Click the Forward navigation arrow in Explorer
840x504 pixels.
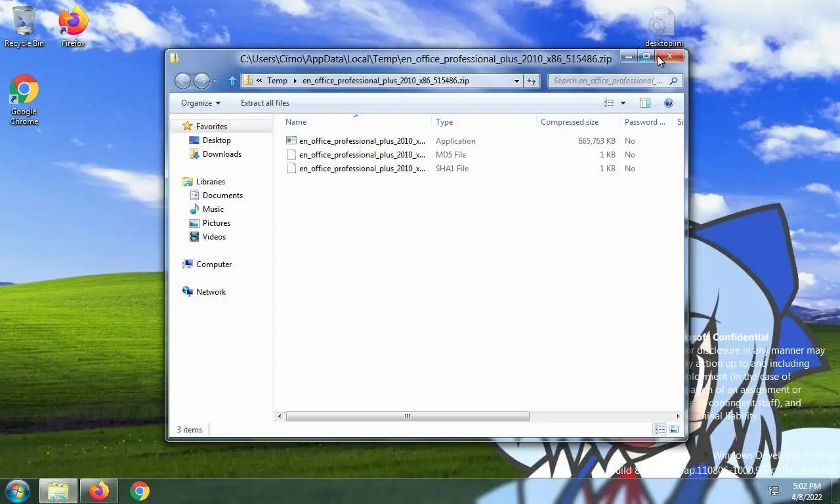201,81
